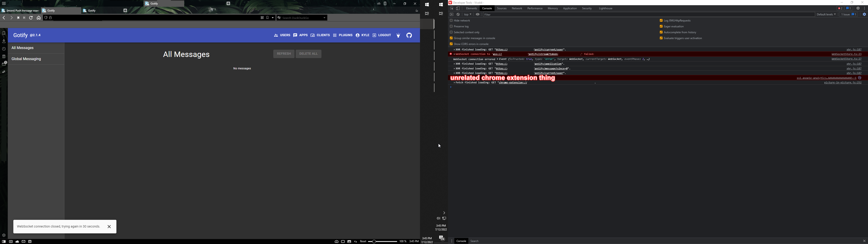Viewport: 868px width, 244px height.
Task: Select the inspect element picker in DevTools
Action: (x=452, y=8)
